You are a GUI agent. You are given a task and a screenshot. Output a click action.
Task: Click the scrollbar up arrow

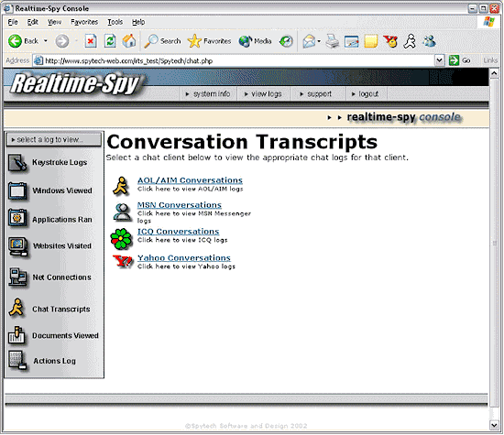click(494, 74)
